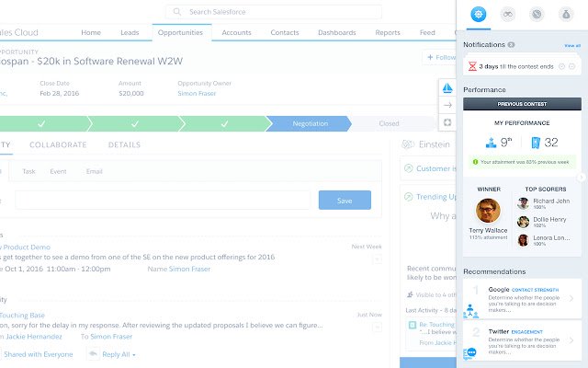This screenshot has width=588, height=368.
Task: Expand the Twitter recommendation chevron
Action: (x=571, y=340)
